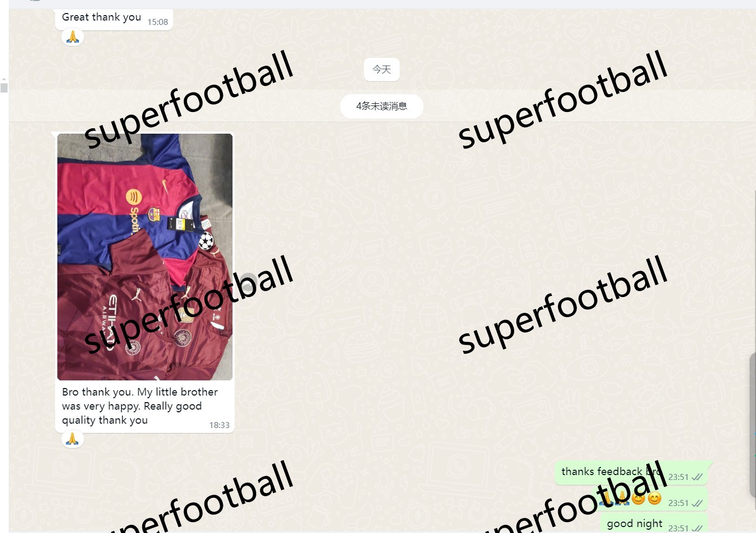756x533 pixels.
Task: Select the 'Great thank you' message bubble
Action: point(114,19)
